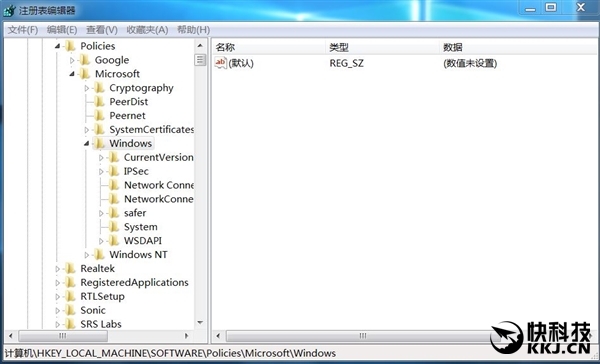Open the 编辑(E) menu
Screen dimensions: 600x364
click(62, 30)
